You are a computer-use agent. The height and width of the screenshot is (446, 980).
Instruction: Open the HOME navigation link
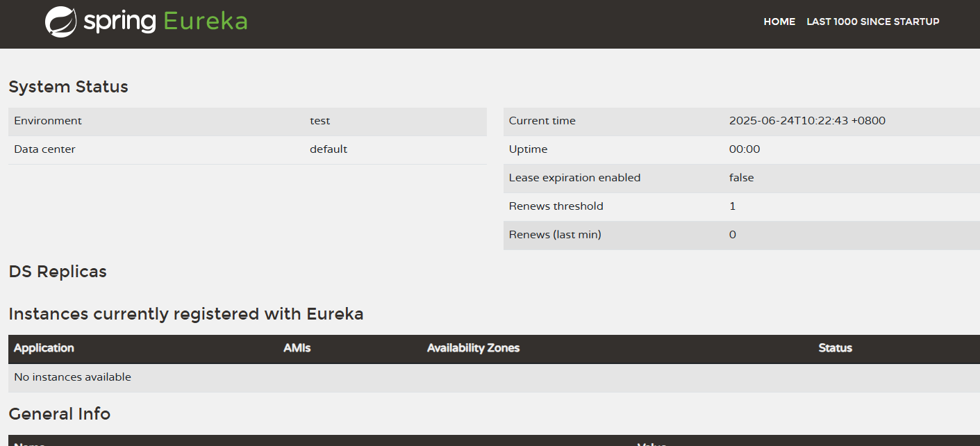779,22
